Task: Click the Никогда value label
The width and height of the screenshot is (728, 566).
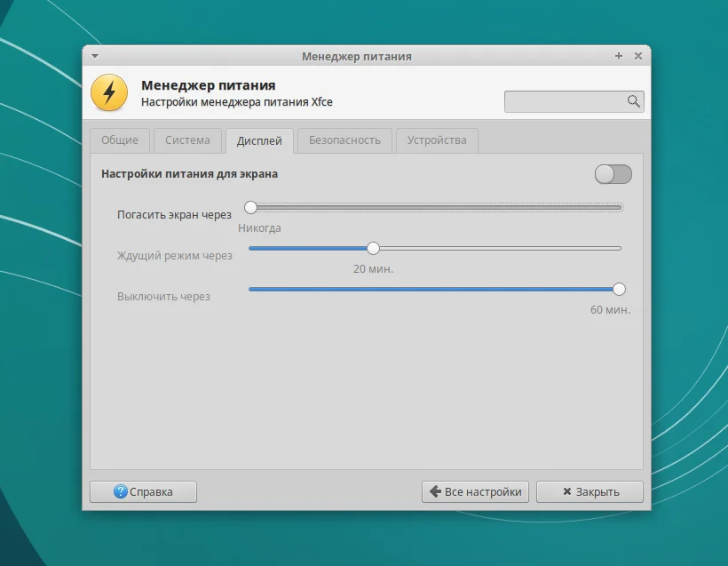Action: (x=259, y=228)
